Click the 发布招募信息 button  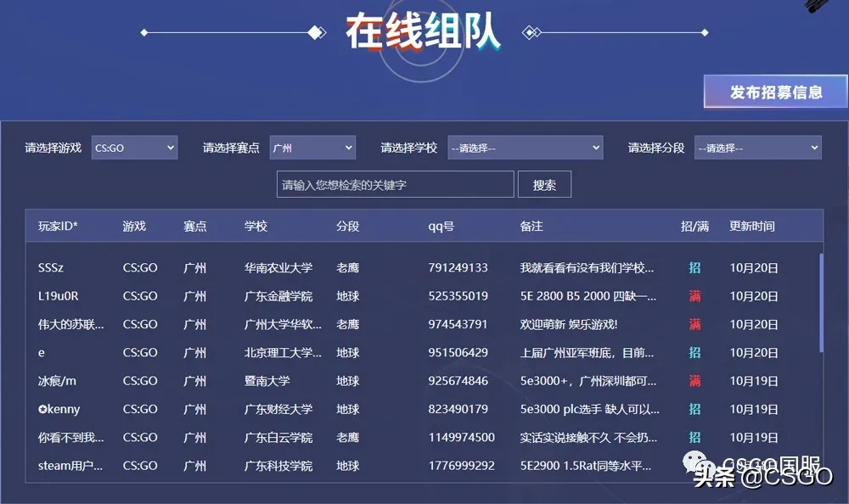point(776,92)
